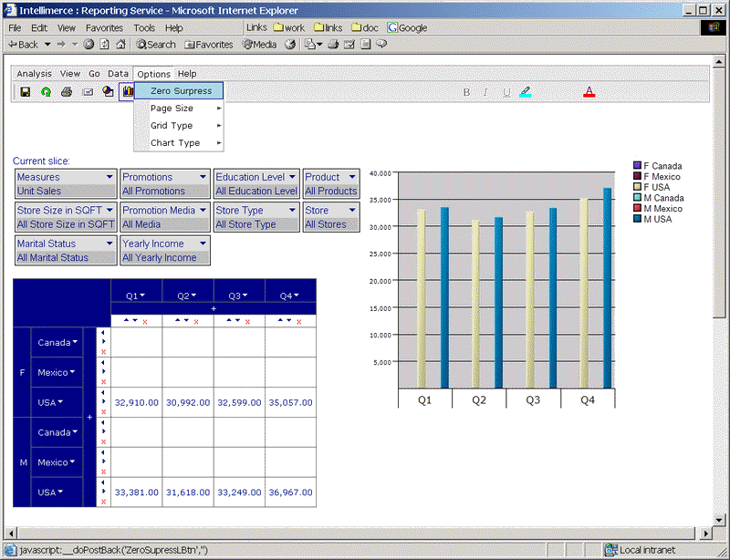The height and width of the screenshot is (560, 730).
Task: Remove F Canada row with red X
Action: tap(103, 352)
